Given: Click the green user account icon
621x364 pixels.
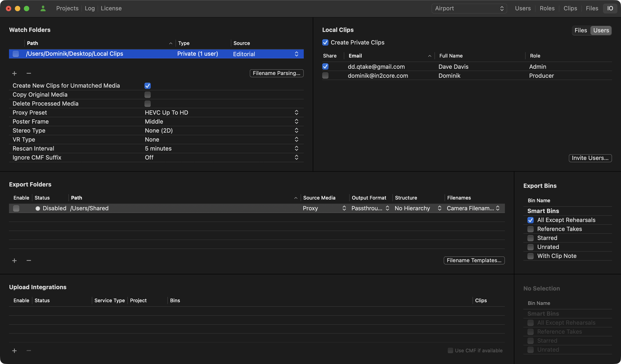Looking at the screenshot, I should [43, 8].
